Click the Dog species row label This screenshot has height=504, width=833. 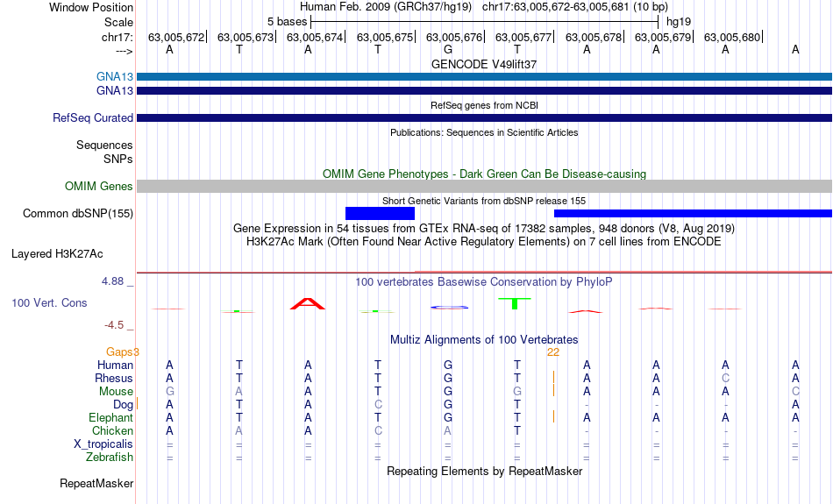click(123, 405)
